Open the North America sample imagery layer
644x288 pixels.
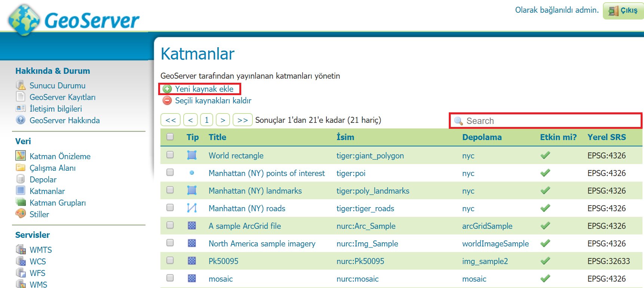(262, 243)
